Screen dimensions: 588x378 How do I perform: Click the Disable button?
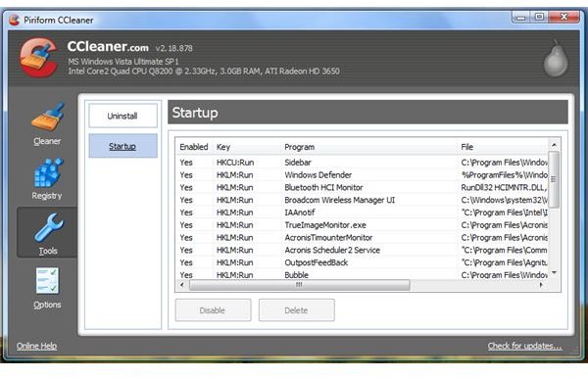click(213, 310)
